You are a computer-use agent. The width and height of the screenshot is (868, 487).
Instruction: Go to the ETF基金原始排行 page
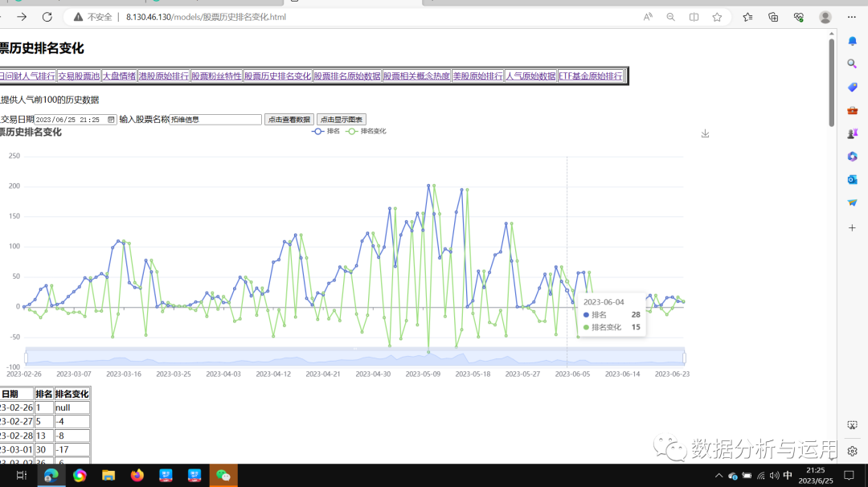click(590, 76)
